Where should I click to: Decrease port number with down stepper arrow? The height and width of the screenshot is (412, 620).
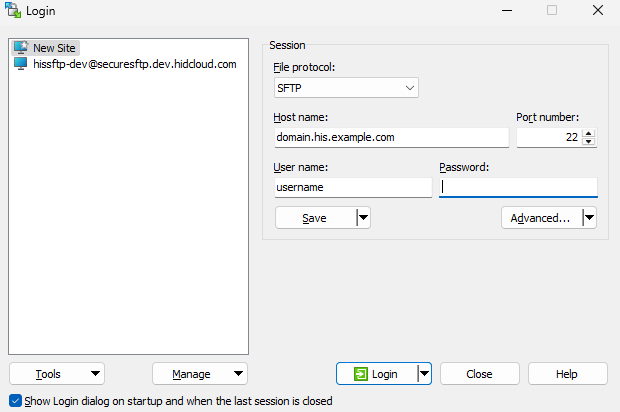tap(589, 142)
